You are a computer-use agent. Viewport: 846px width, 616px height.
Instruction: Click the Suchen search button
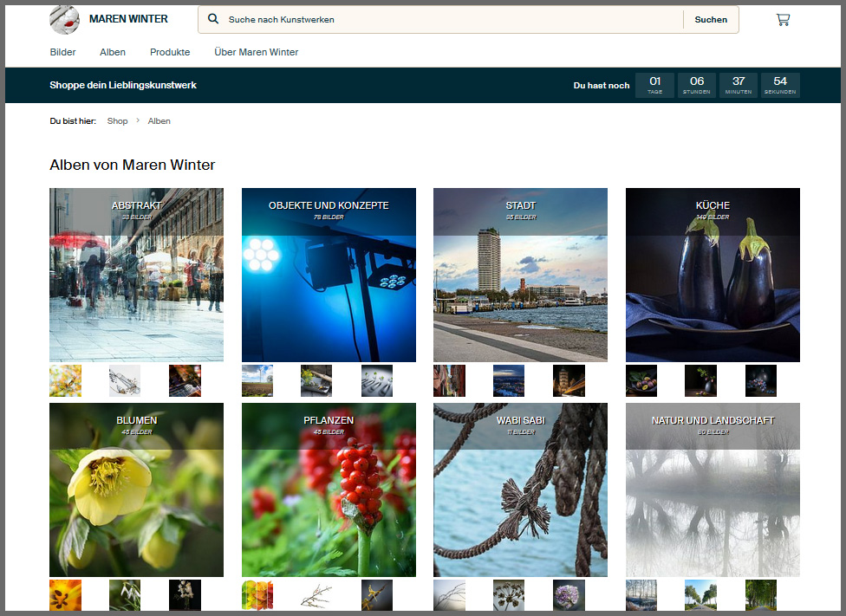click(x=711, y=19)
